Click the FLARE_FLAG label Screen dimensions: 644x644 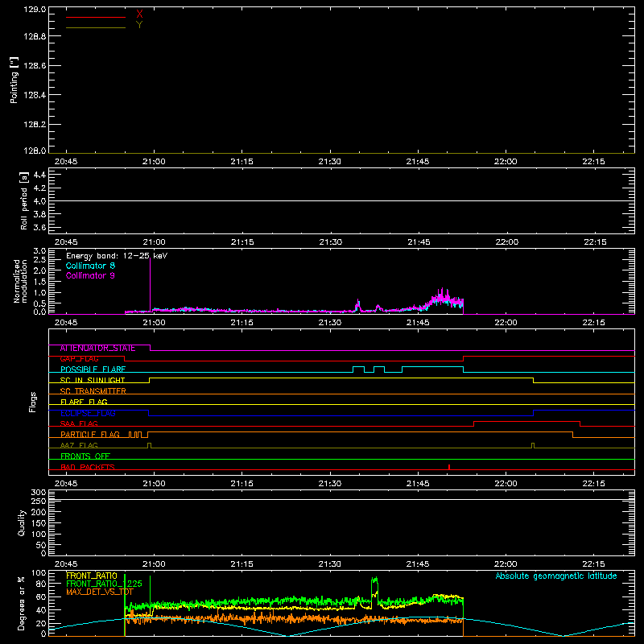pyautogui.click(x=84, y=402)
